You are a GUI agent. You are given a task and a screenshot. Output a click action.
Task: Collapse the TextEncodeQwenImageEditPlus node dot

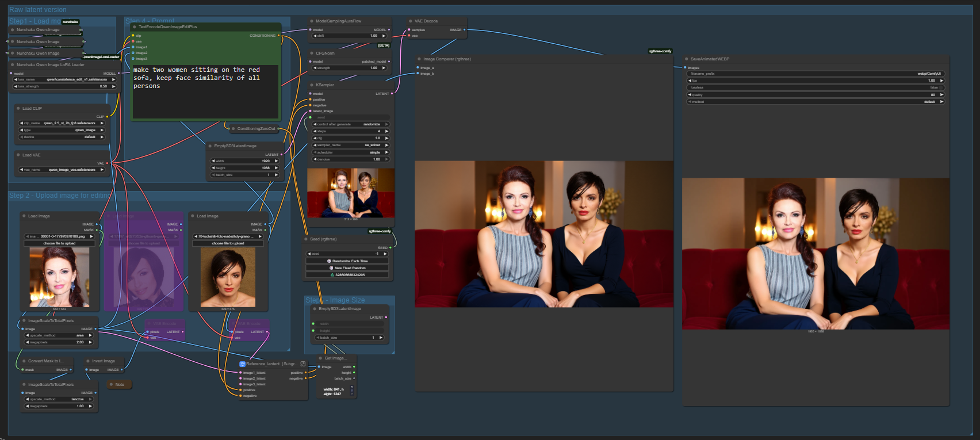(x=134, y=27)
